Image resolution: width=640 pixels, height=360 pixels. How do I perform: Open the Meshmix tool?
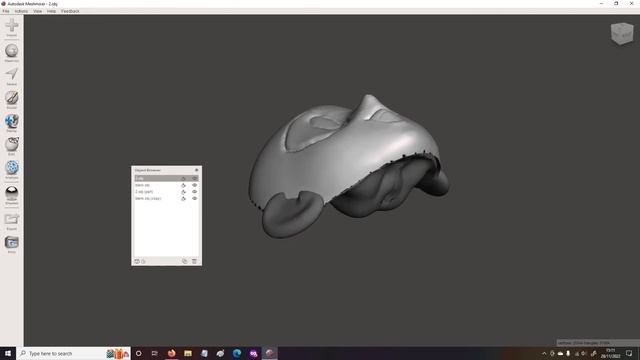[11, 53]
